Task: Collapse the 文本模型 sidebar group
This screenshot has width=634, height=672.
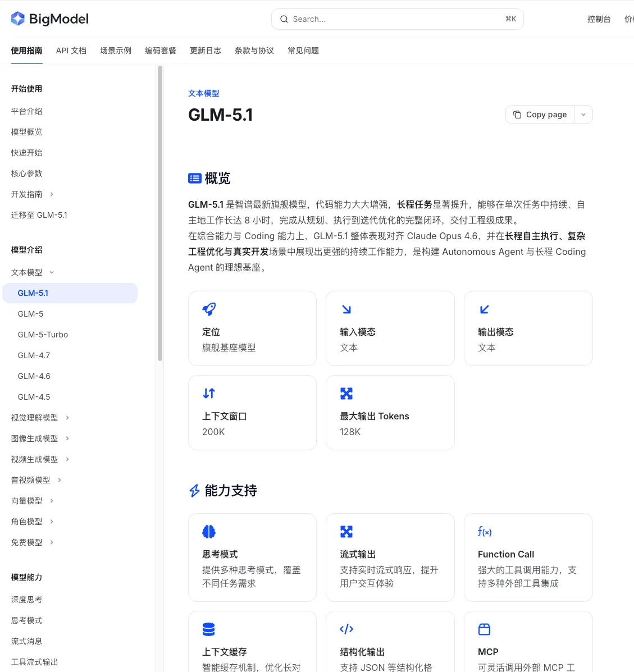Action: coord(52,273)
